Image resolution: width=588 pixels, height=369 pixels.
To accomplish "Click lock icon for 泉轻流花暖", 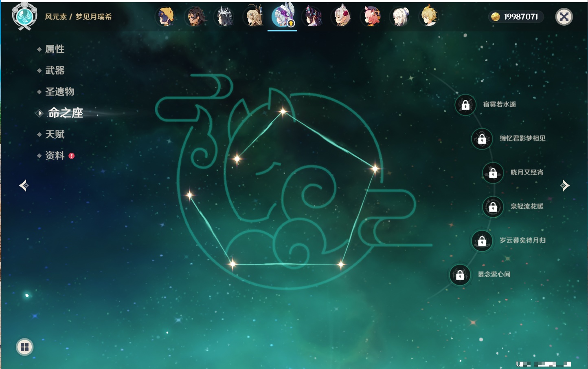I will point(493,207).
